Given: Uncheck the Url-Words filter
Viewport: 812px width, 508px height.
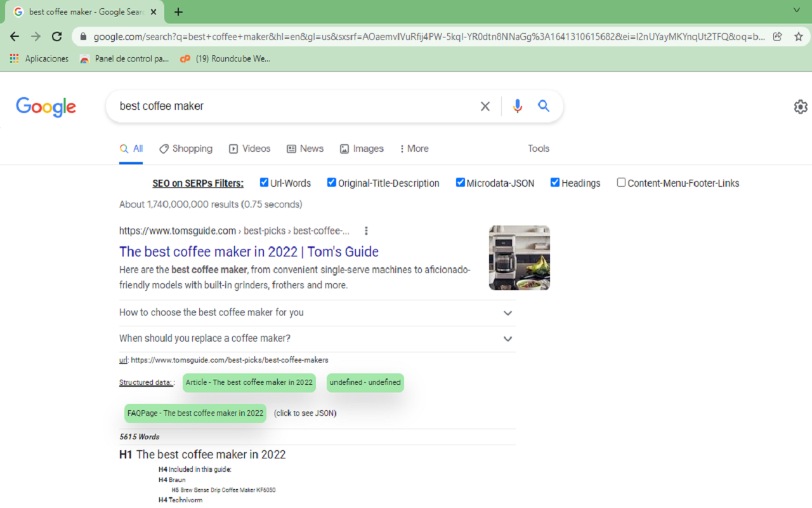Looking at the screenshot, I should [x=264, y=182].
